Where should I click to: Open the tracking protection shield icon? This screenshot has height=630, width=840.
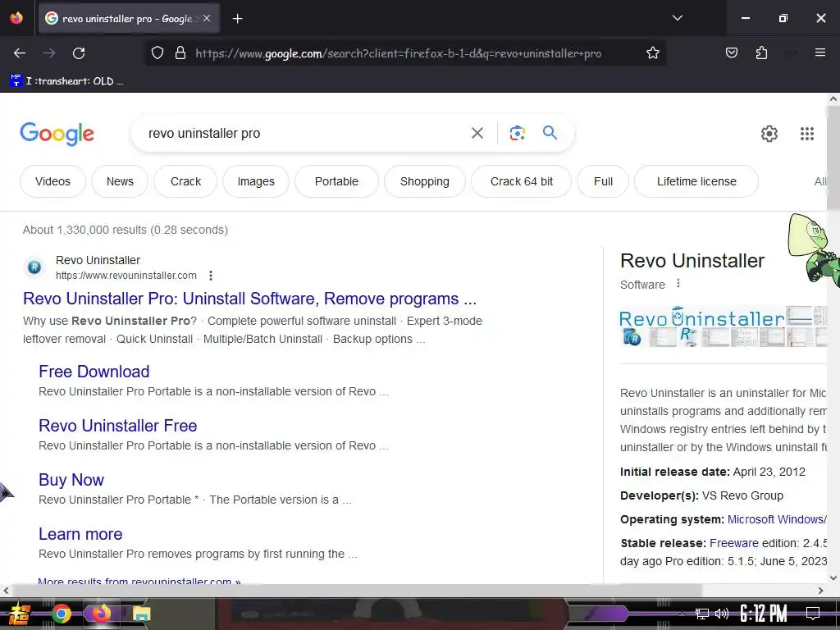point(157,53)
